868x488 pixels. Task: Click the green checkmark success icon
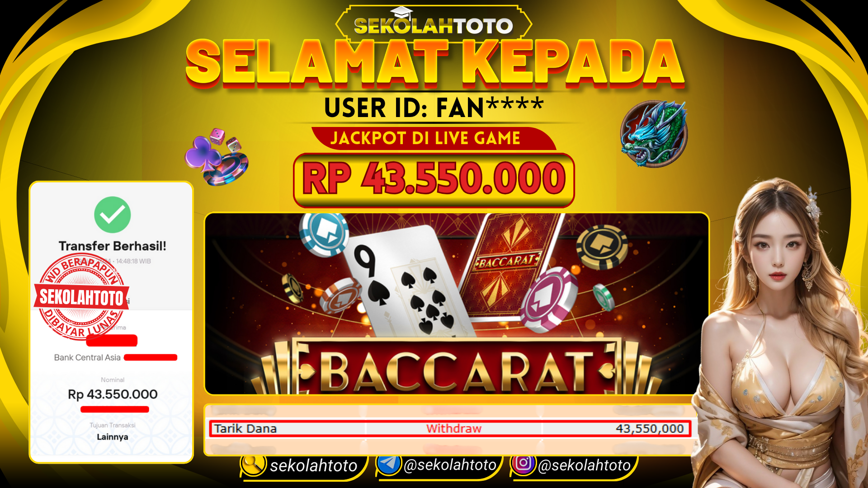(x=112, y=215)
